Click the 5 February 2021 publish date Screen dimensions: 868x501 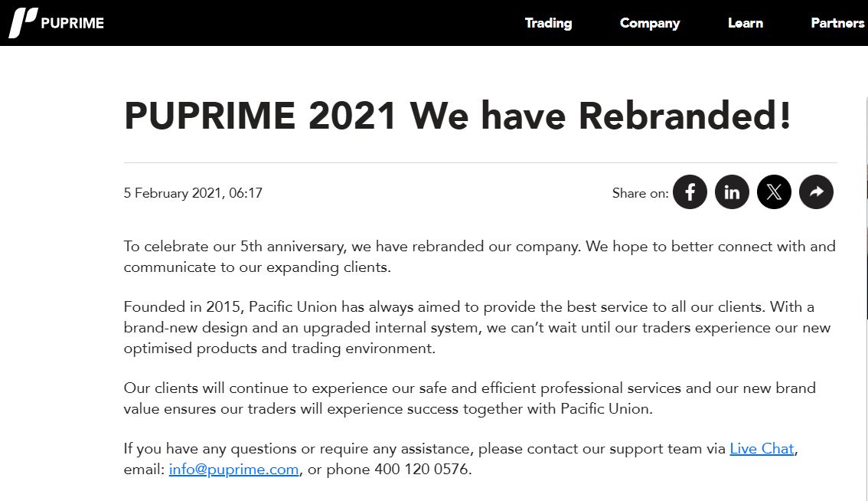click(x=193, y=193)
